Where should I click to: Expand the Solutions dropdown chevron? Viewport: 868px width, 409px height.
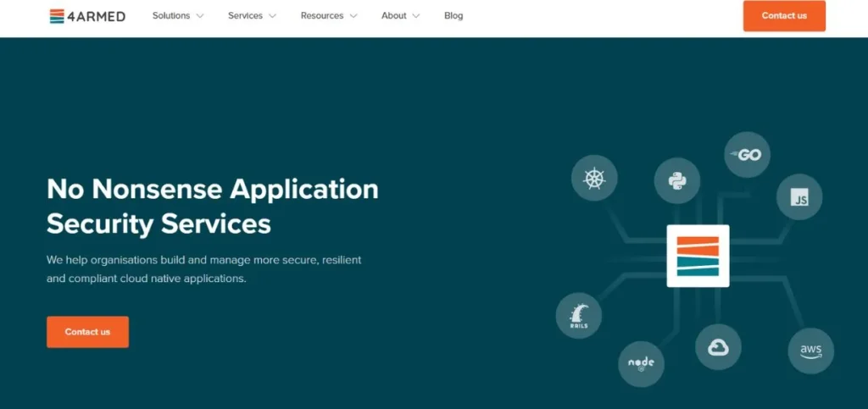(200, 16)
